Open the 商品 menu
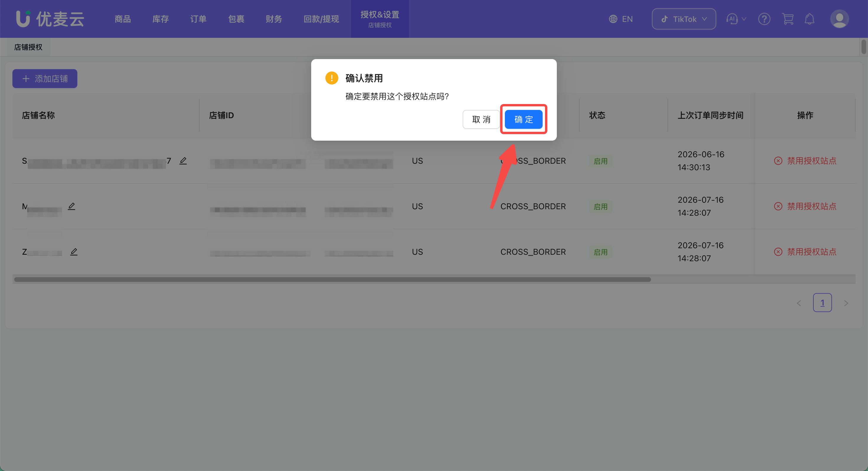Image resolution: width=868 pixels, height=471 pixels. tap(123, 19)
